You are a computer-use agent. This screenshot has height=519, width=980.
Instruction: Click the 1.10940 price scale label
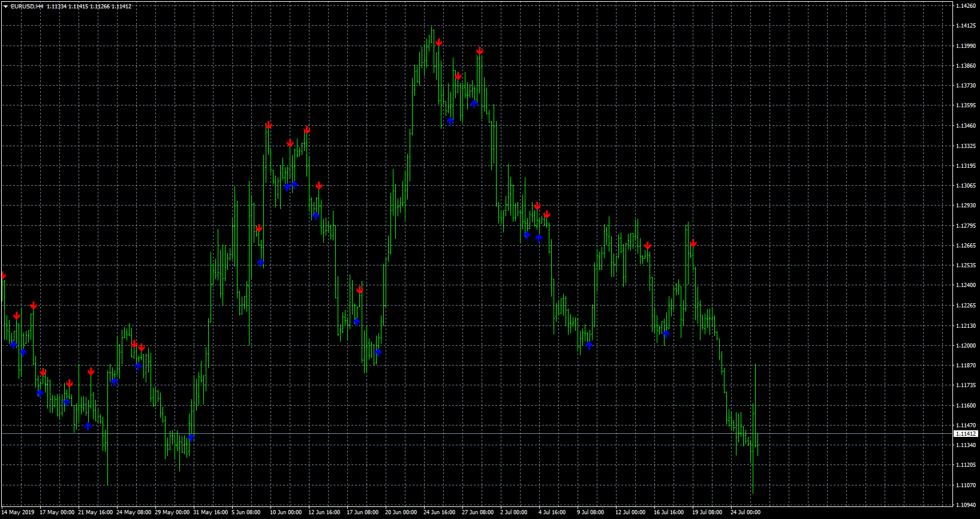pos(966,505)
